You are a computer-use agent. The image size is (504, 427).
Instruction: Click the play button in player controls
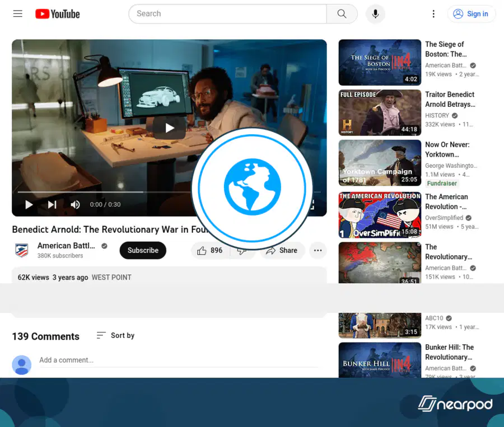(29, 205)
